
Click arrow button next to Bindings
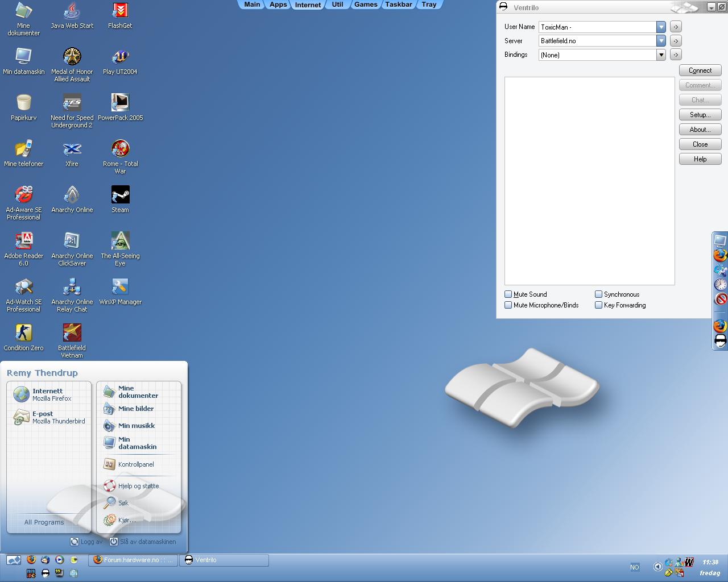point(676,55)
